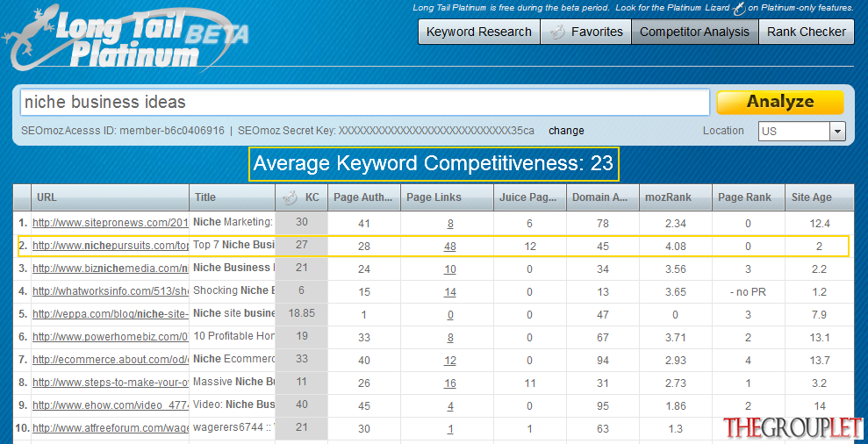
Task: Sort by Domain Authority column header
Action: pyautogui.click(x=602, y=197)
